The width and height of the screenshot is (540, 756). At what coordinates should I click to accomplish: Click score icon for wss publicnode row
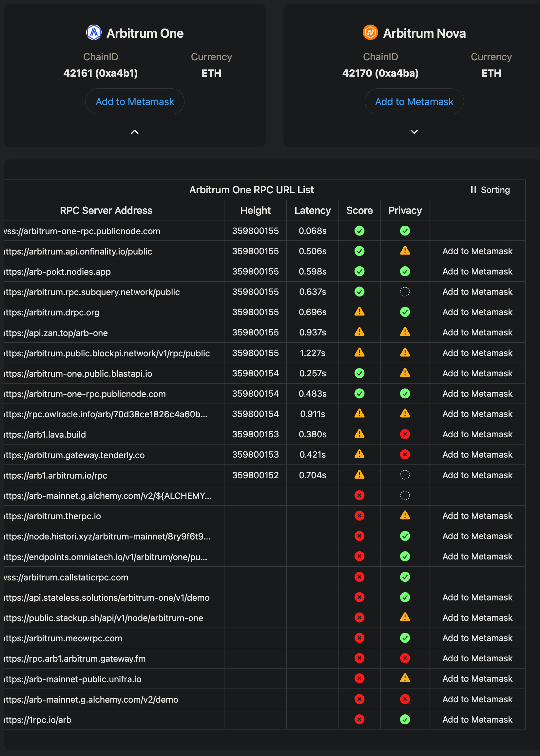tap(359, 231)
